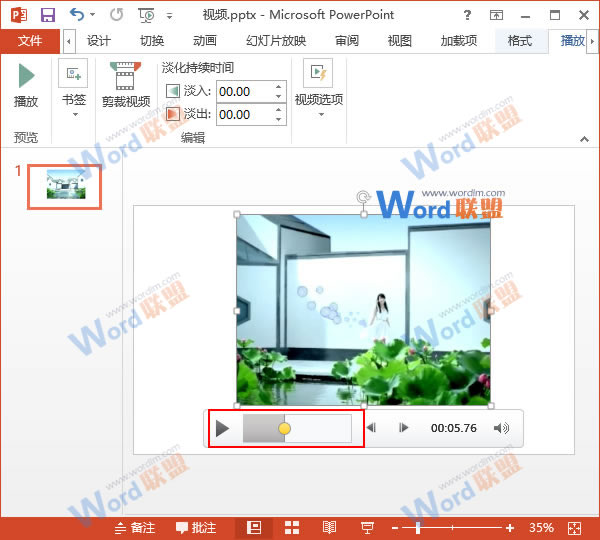This screenshot has width=600, height=540.
Task: Select slide 1 thumbnail in panel
Action: tap(65, 187)
